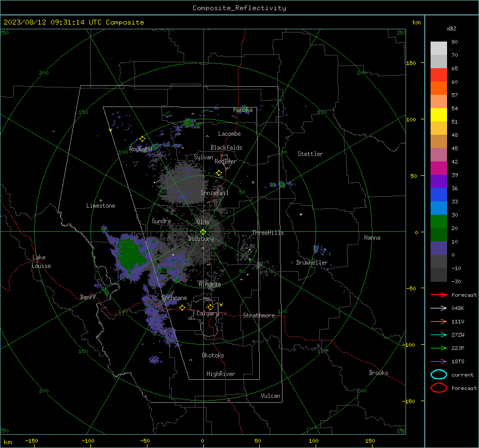Click the yellow diamond marker near RedDeer
The height and width of the screenshot is (448, 479).
click(x=219, y=173)
